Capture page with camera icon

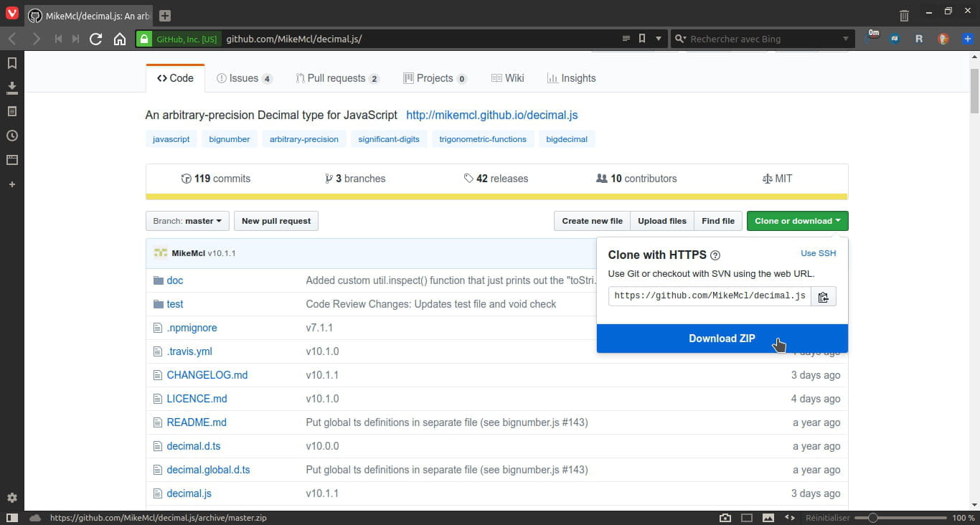click(x=725, y=518)
